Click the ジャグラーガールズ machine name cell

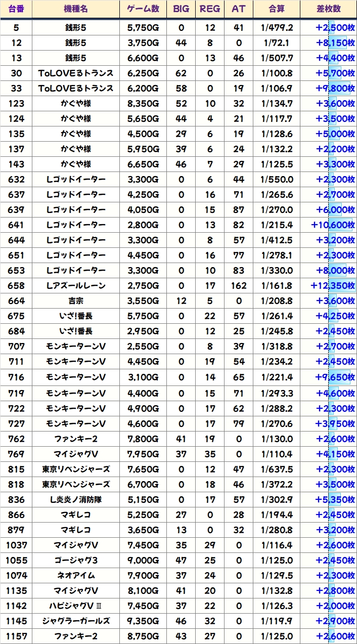coord(76,621)
